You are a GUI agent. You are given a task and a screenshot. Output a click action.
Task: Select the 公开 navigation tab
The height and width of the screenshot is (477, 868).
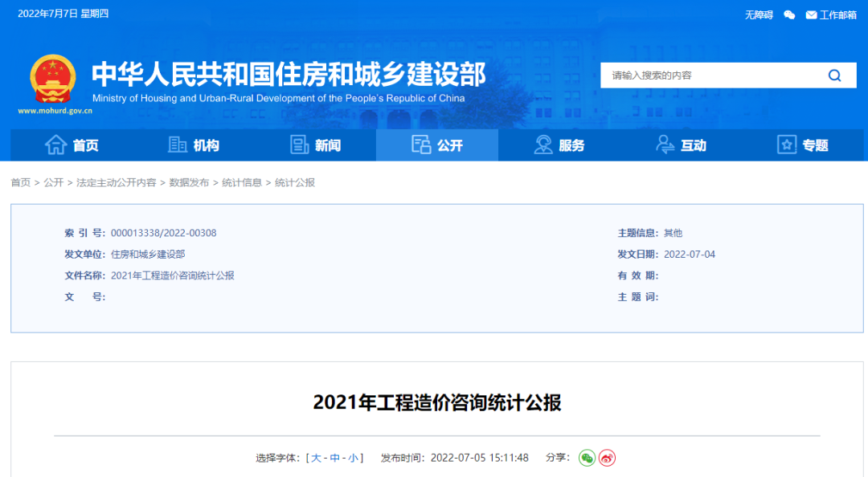coord(437,145)
